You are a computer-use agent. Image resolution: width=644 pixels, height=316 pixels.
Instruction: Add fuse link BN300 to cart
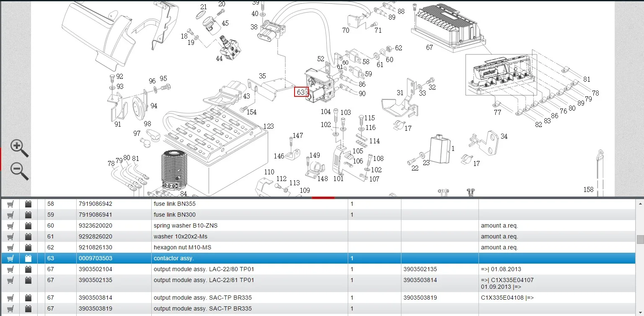tap(10, 215)
